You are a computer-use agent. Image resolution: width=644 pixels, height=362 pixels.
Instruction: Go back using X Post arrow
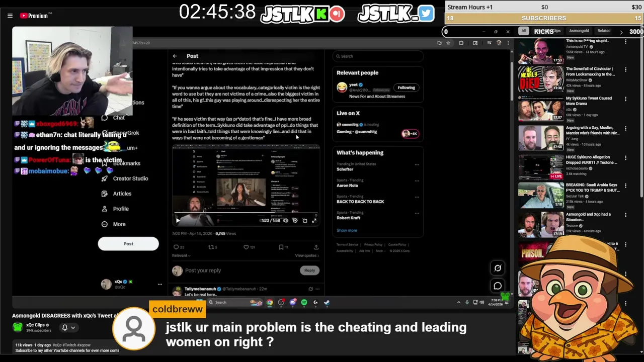tap(175, 56)
